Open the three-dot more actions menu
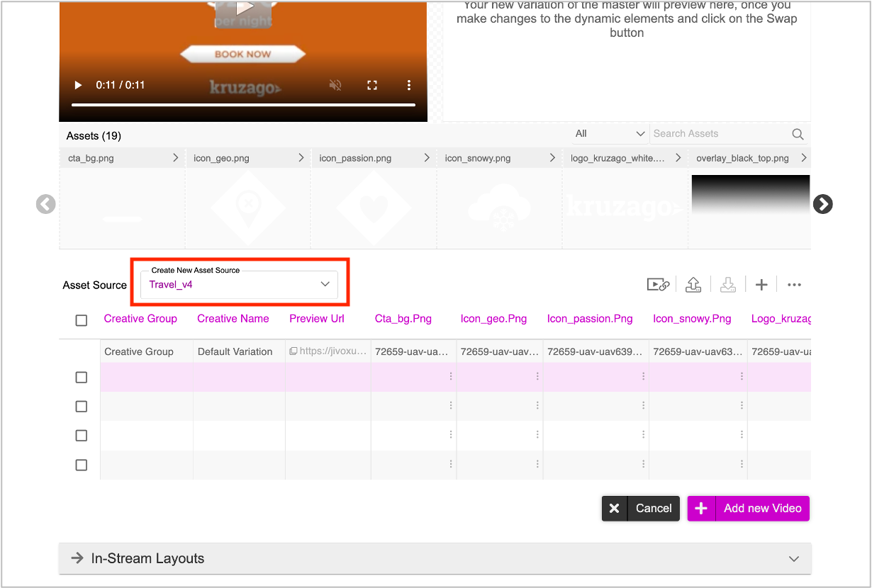 (x=794, y=285)
